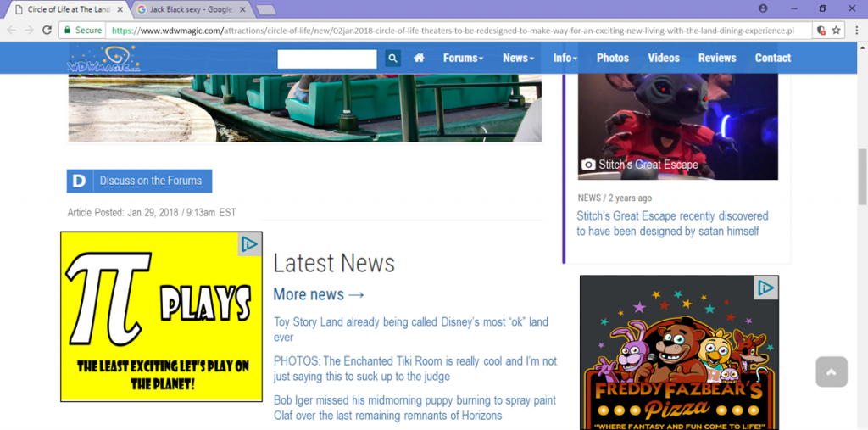Click the WDWMagic logo
This screenshot has height=430, width=868.
click(x=104, y=59)
